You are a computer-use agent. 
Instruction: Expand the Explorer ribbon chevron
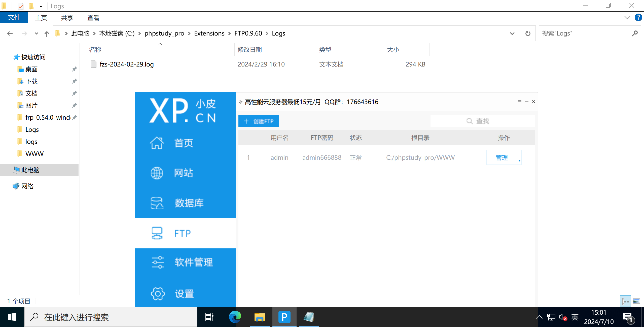pyautogui.click(x=627, y=18)
